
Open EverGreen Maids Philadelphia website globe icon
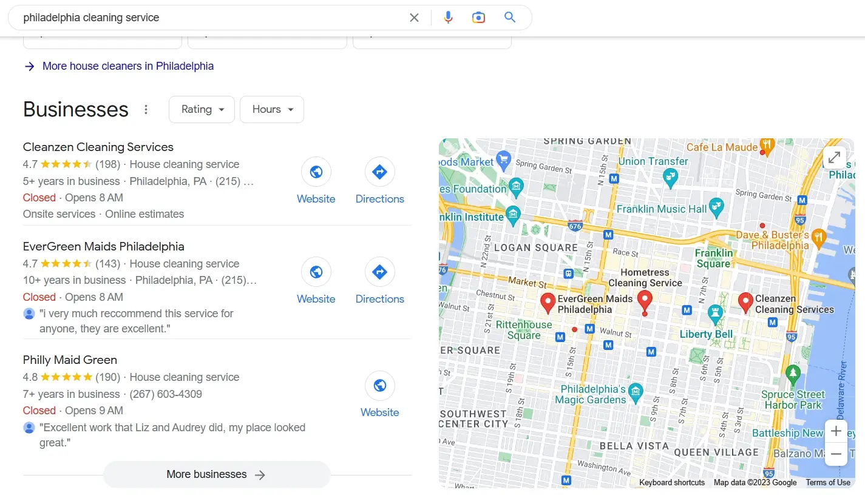tap(316, 272)
